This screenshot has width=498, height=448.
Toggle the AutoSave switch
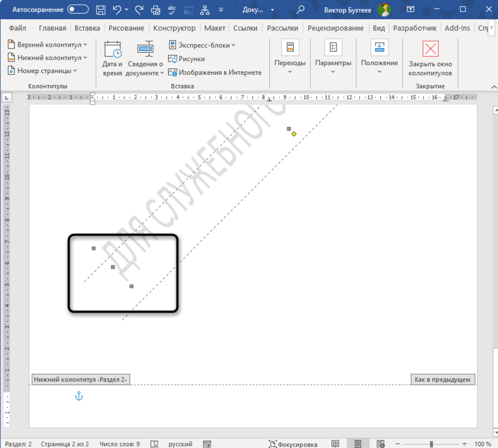(x=78, y=10)
